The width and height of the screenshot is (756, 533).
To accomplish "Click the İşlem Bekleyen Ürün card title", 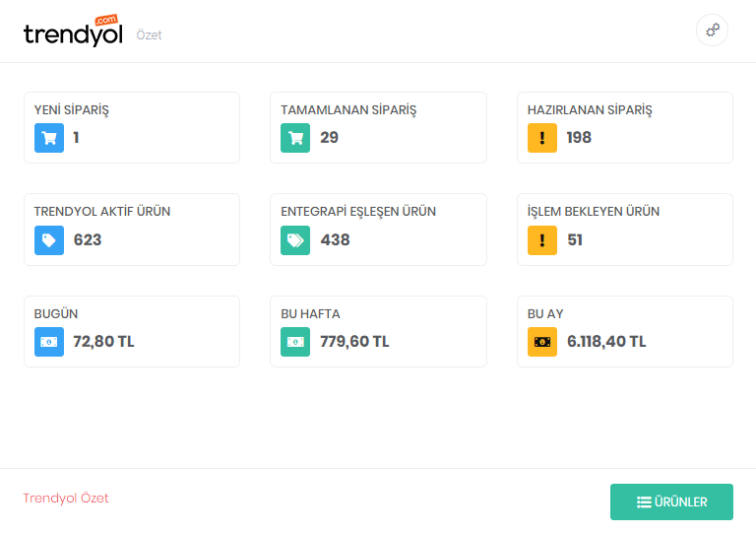I will pos(594,212).
